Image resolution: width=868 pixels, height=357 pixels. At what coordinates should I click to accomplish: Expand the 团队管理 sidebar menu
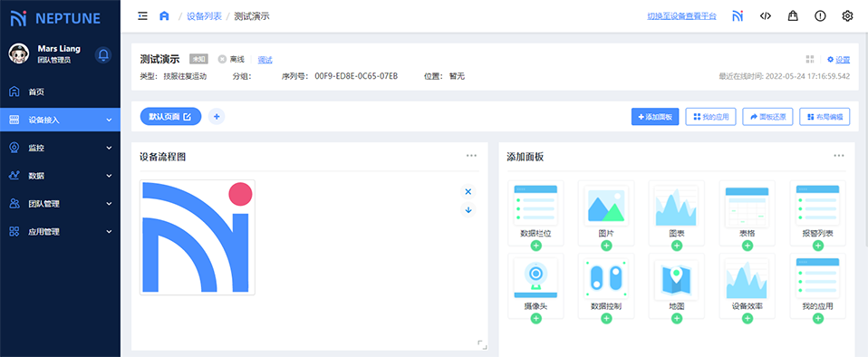click(x=60, y=204)
